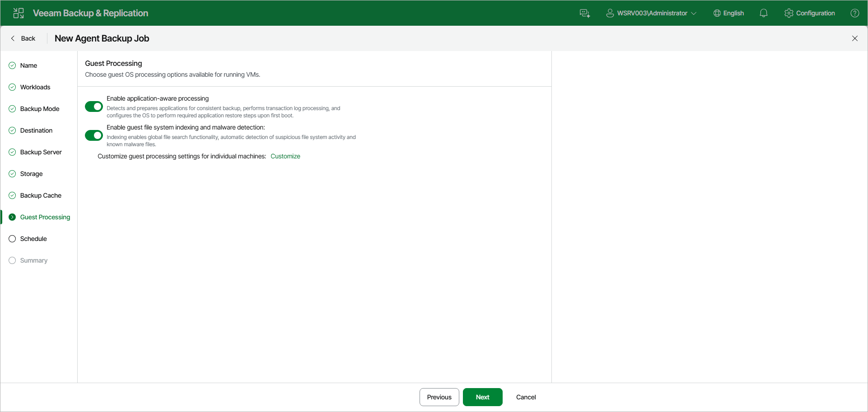This screenshot has height=412, width=868.
Task: Expand the WSRV003\Administrator dropdown arrow
Action: (x=694, y=14)
